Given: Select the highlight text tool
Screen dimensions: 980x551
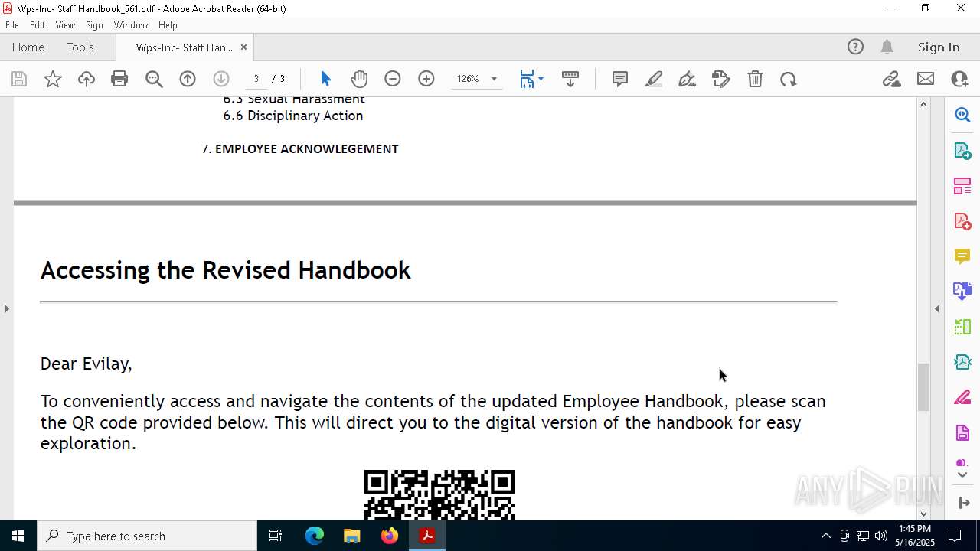Looking at the screenshot, I should coord(654,79).
